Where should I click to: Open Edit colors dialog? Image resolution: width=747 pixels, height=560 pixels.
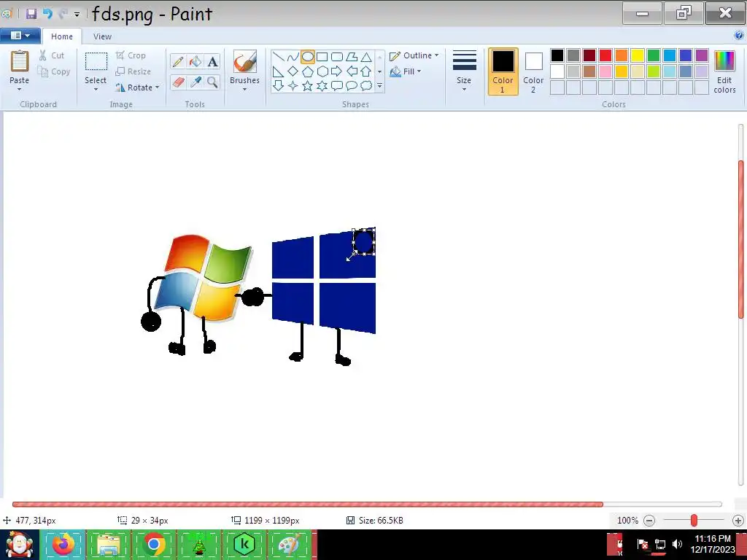tap(724, 71)
